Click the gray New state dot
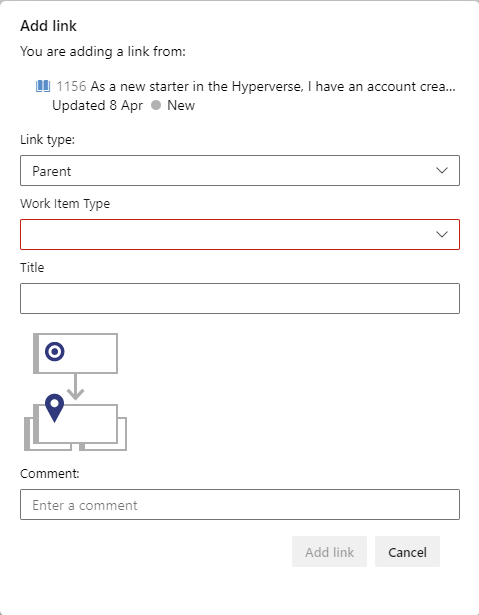The width and height of the screenshot is (479, 615). click(156, 105)
